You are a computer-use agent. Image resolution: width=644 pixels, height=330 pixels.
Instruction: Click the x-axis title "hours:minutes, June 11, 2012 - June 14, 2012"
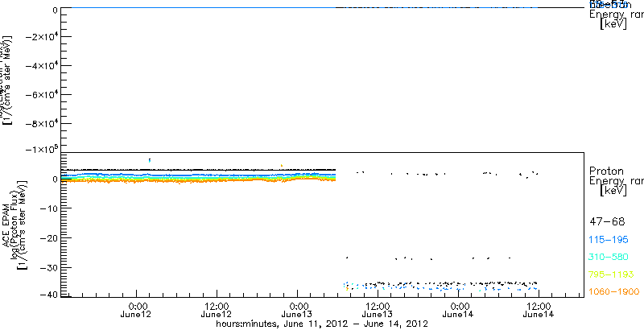coord(323,324)
